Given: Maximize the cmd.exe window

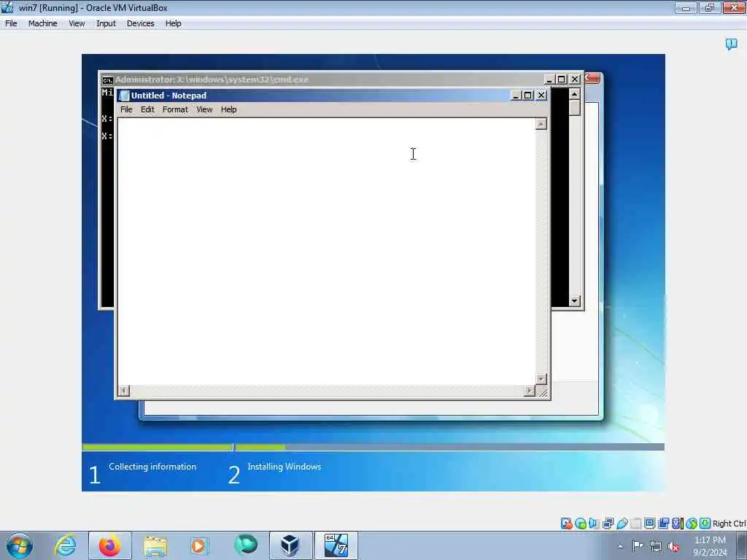Looking at the screenshot, I should click(562, 79).
